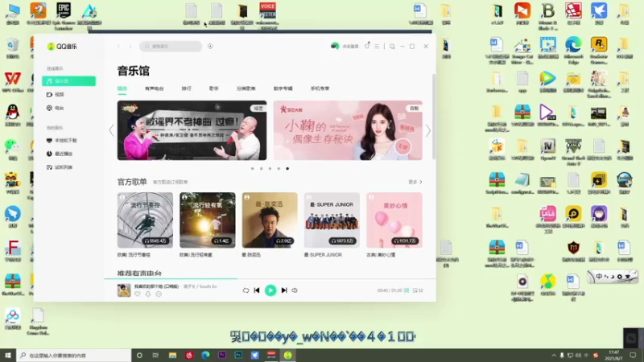Show next banner with right carousel arrow
Viewport: 644px width, 362px height.
pyautogui.click(x=428, y=130)
